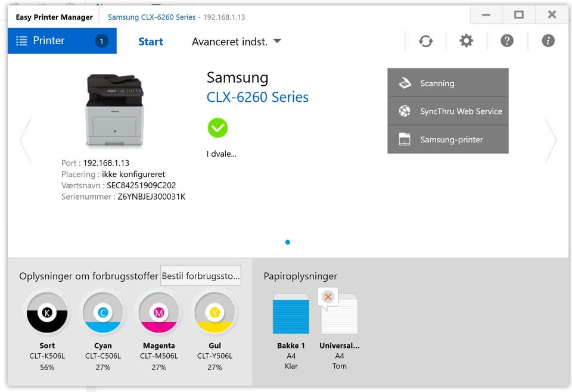Maximize the Easy Printer Manager window
Image resolution: width=572 pixels, height=392 pixels.
click(x=519, y=15)
